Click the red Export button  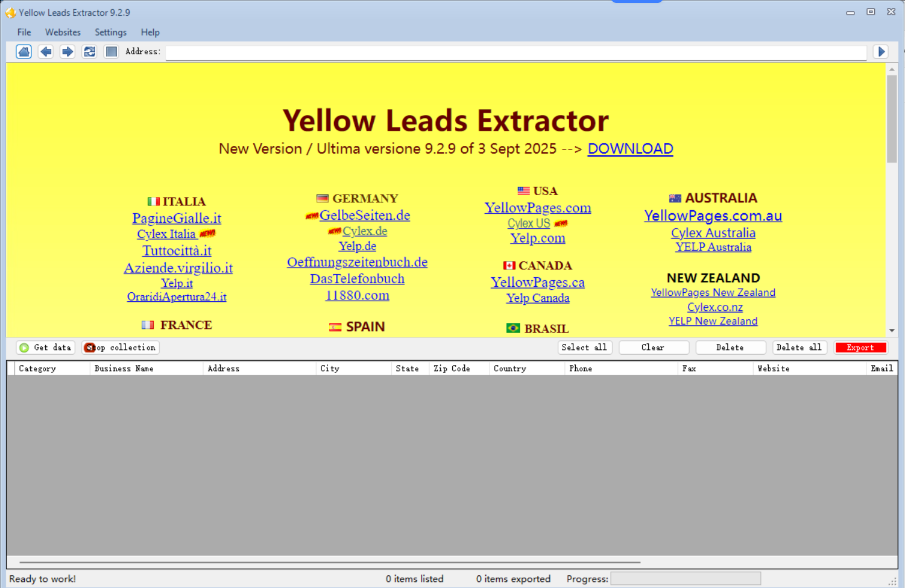tap(860, 348)
